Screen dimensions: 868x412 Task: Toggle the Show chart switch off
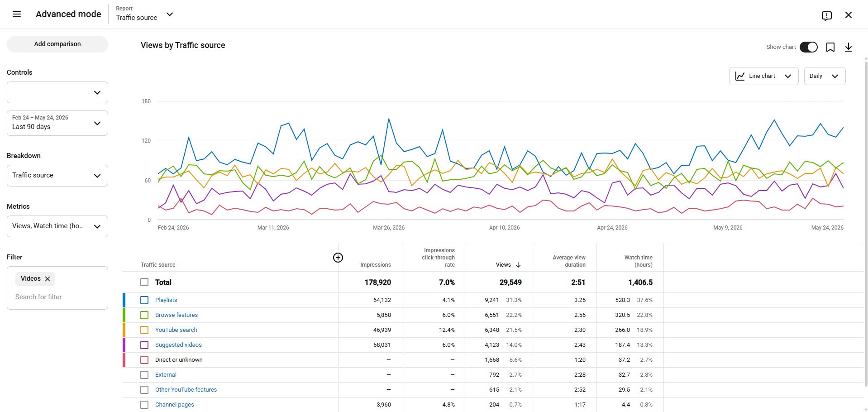tap(809, 47)
